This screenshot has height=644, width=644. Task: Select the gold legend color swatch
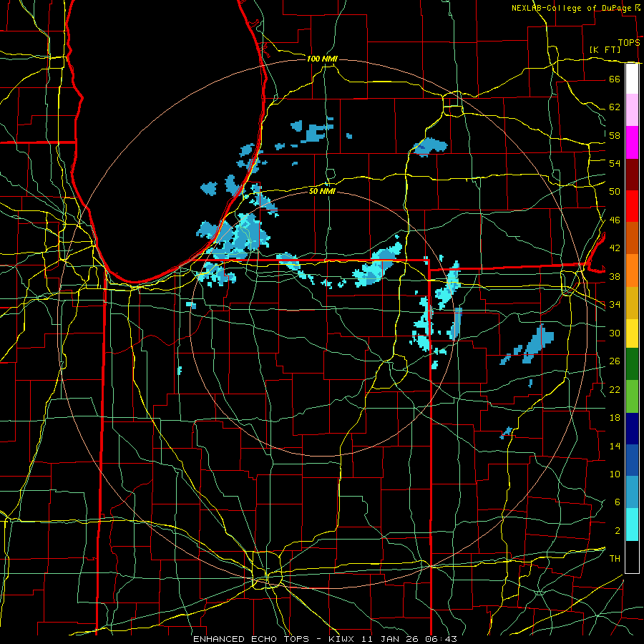tap(632, 303)
